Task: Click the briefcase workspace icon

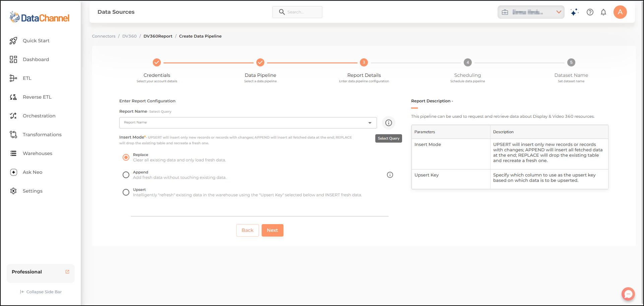Action: (505, 12)
